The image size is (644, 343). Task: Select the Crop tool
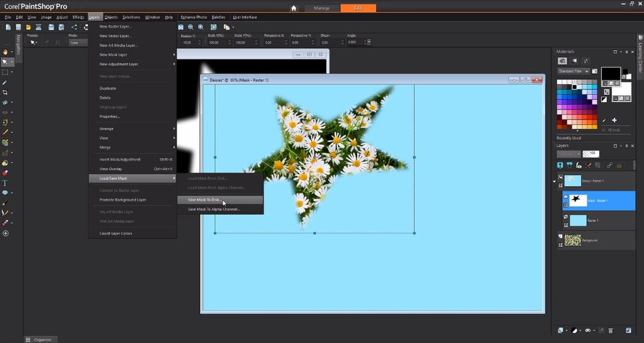5,92
